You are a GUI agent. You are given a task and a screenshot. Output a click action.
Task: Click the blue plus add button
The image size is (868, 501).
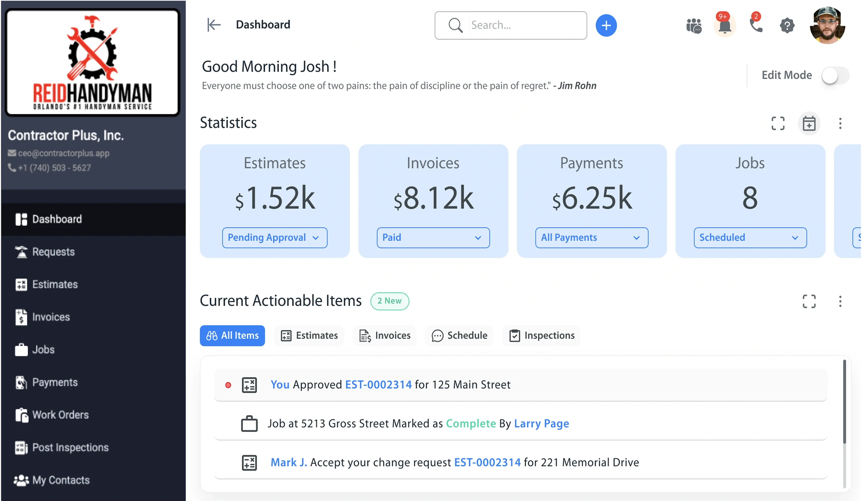point(606,26)
